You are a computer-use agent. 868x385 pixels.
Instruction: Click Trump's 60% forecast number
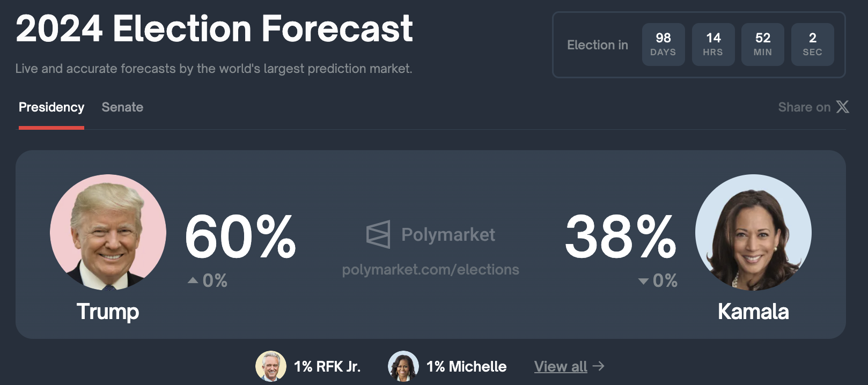point(240,236)
